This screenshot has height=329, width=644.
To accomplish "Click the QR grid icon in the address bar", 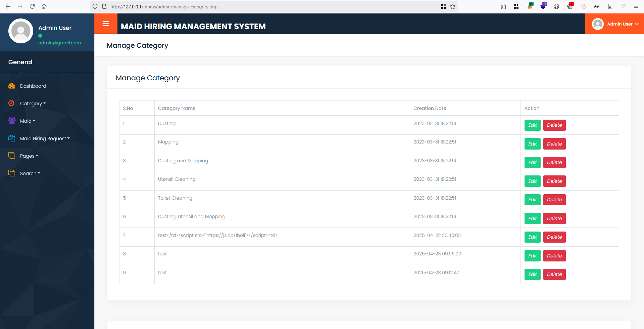I will 443,6.
